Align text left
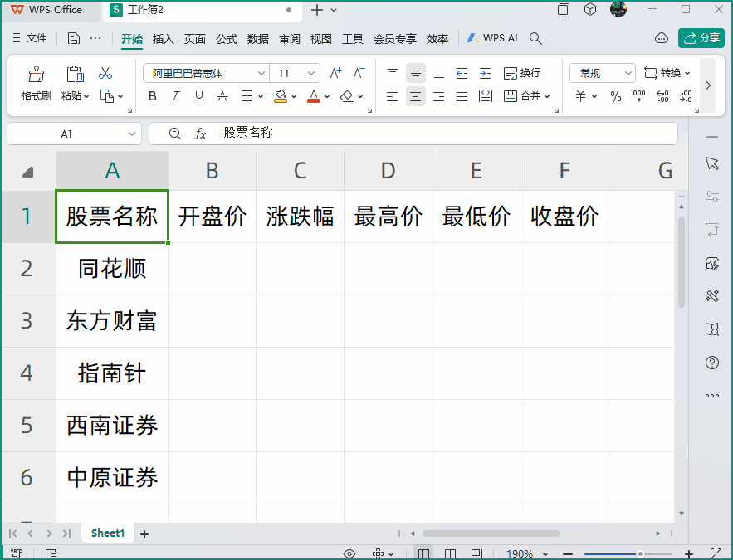733x560 pixels. tap(392, 97)
